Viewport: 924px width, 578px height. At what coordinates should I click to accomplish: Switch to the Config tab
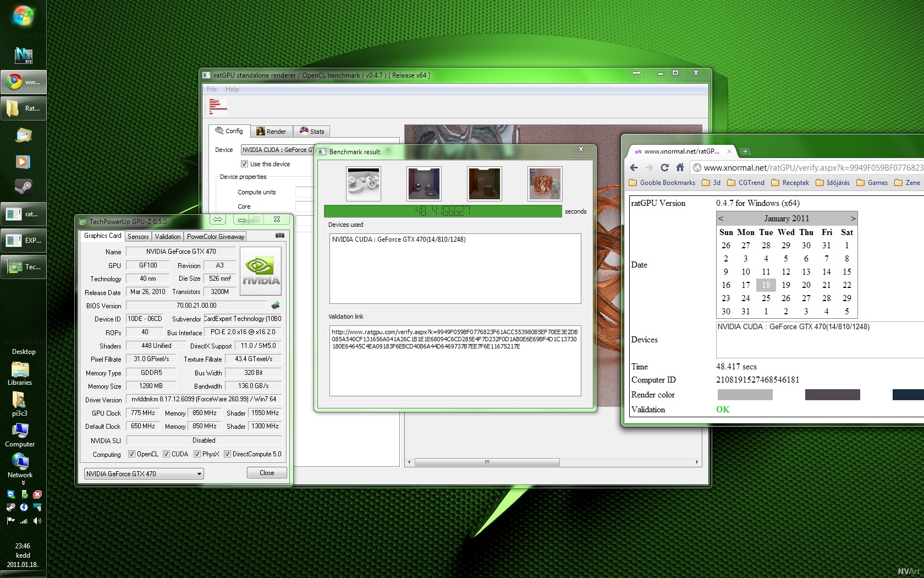(x=229, y=131)
